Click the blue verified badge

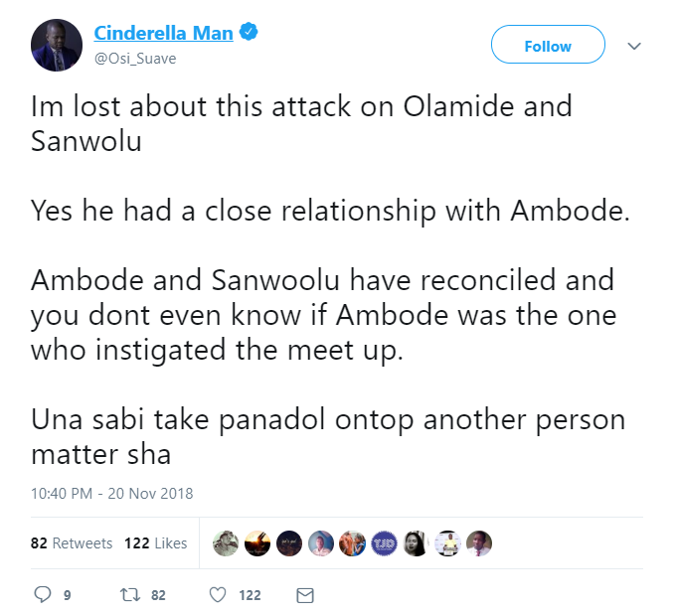(250, 33)
